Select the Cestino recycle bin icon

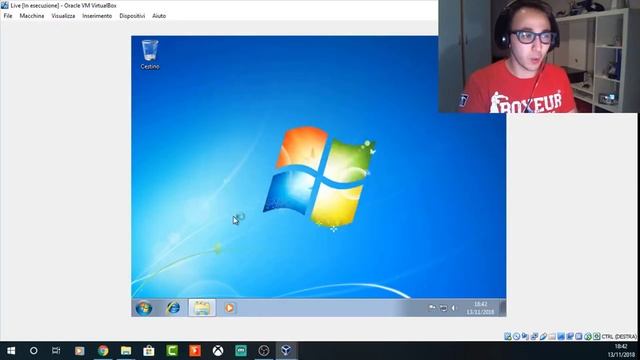click(x=150, y=54)
